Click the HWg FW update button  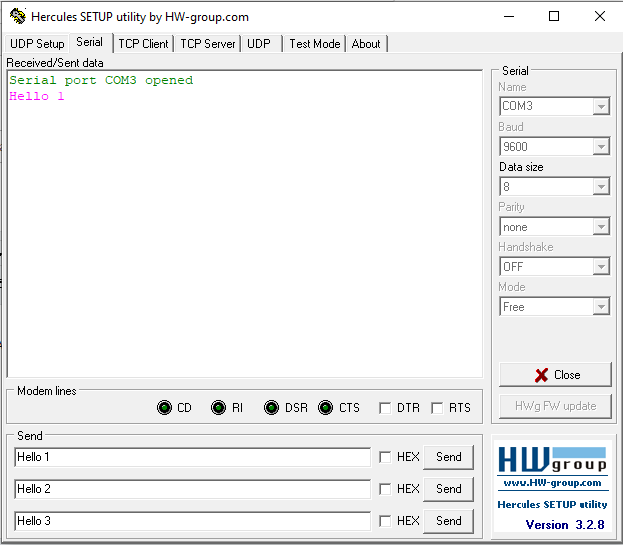pyautogui.click(x=555, y=406)
